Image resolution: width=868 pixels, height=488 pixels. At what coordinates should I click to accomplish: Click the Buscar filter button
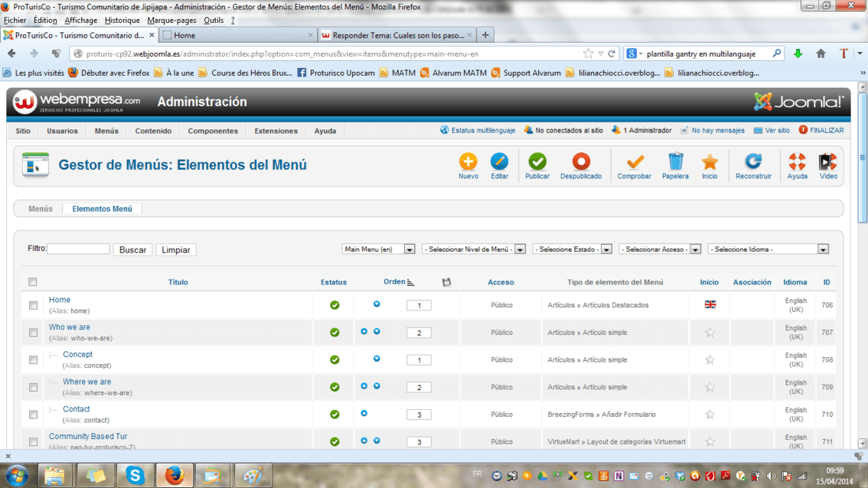(x=133, y=250)
